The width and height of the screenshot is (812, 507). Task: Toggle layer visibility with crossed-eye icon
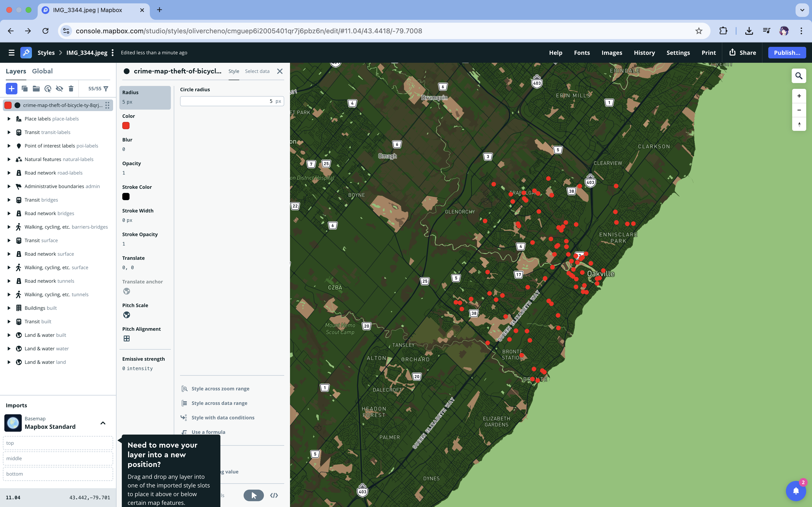tap(59, 89)
